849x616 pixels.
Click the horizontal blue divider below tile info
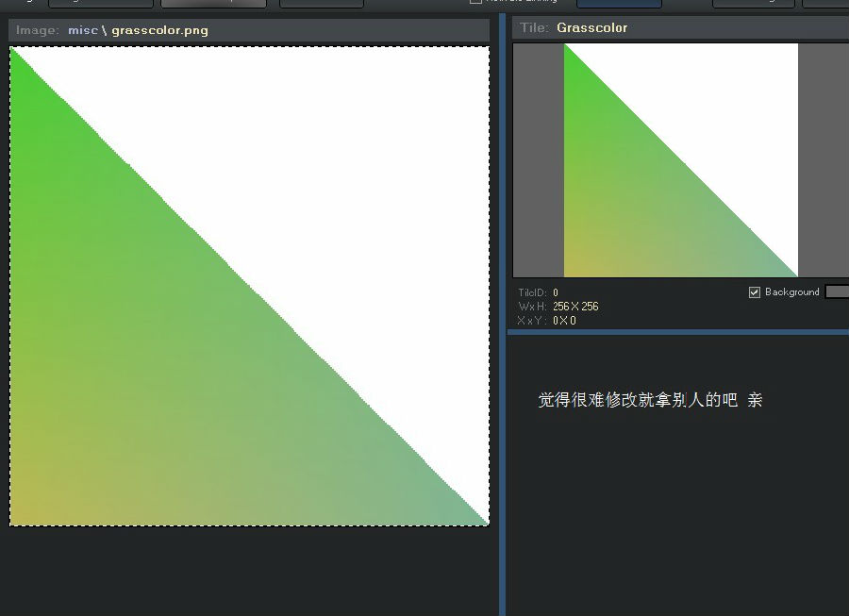click(679, 332)
